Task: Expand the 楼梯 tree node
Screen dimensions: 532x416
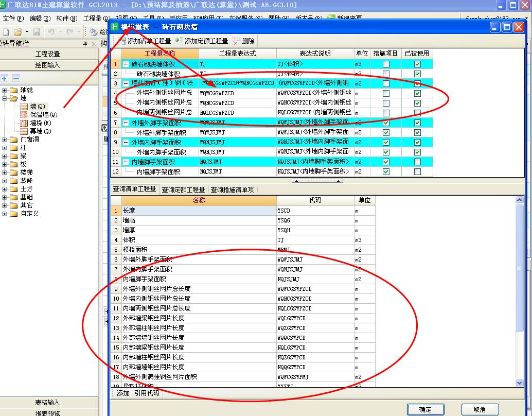Action: click(5, 172)
